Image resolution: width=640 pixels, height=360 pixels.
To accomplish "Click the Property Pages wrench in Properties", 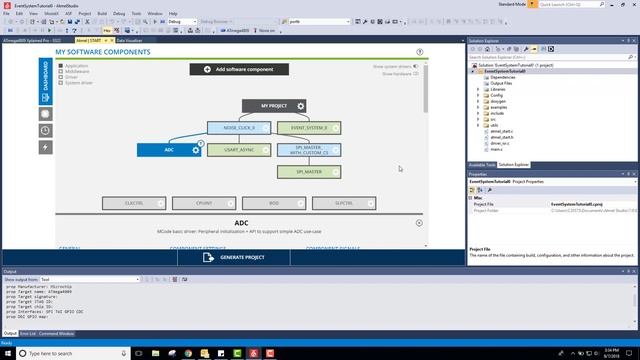I will click(x=489, y=190).
